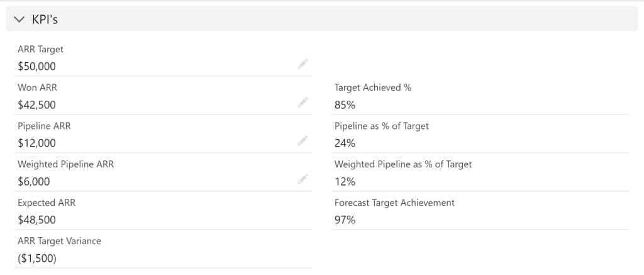Click the 24% Pipeline as % of Target value

pyautogui.click(x=345, y=143)
